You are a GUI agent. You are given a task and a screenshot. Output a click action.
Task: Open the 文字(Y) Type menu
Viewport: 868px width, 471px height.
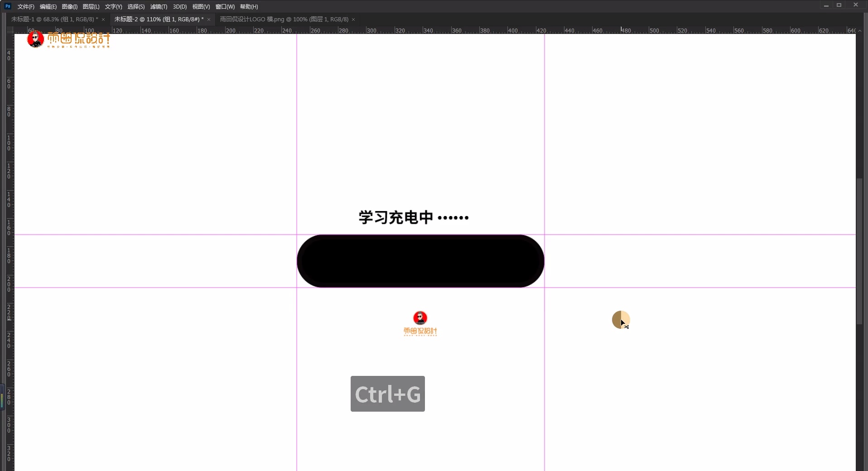click(x=113, y=6)
